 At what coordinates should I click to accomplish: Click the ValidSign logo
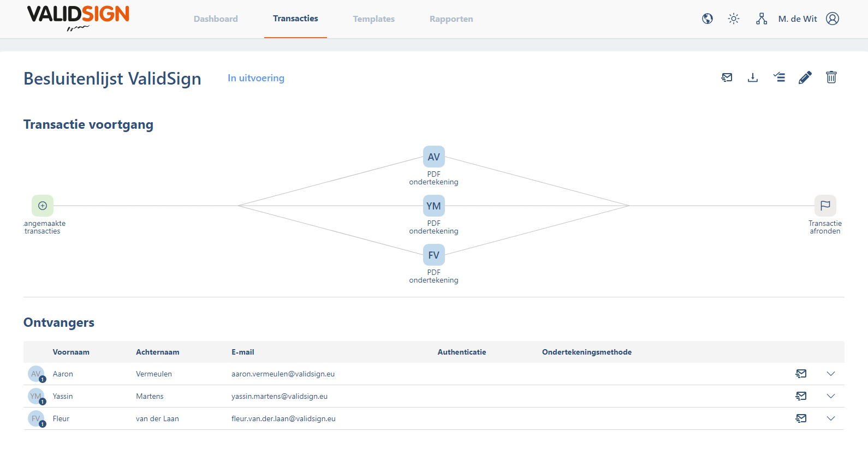pyautogui.click(x=78, y=18)
